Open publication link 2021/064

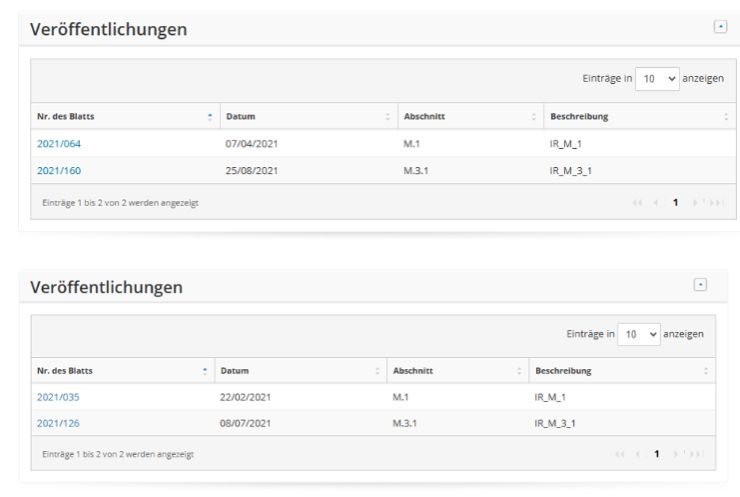click(x=59, y=144)
